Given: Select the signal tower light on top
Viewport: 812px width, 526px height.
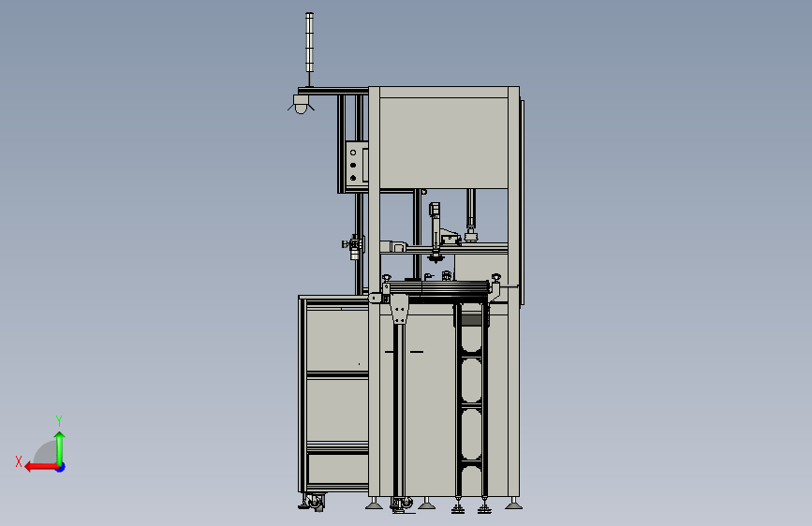Looking at the screenshot, I should click(309, 42).
